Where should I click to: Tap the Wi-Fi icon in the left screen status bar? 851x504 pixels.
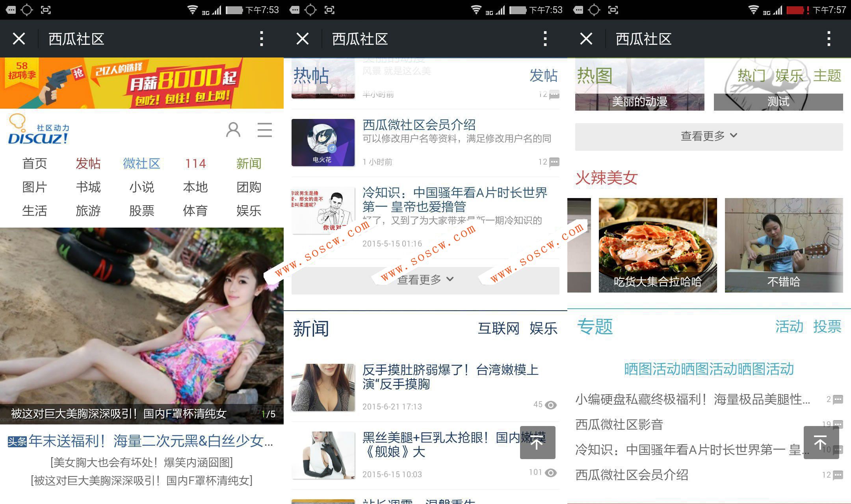(192, 9)
